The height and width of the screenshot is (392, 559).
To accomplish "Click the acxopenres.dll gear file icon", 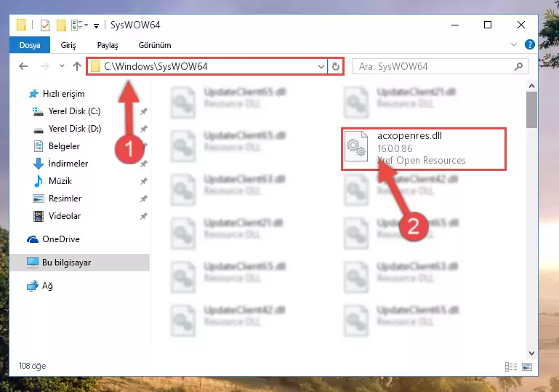I will [356, 146].
